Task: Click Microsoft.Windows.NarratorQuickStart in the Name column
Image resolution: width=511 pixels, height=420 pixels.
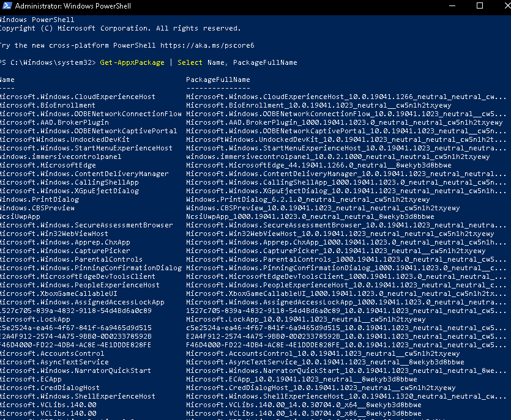Action: [x=76, y=370]
